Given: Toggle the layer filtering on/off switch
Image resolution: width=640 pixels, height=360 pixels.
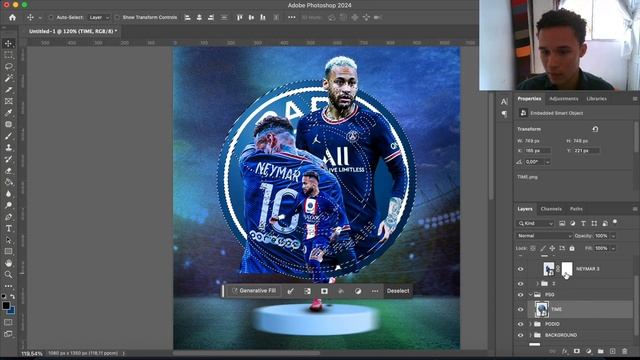Looking at the screenshot, I should click(x=615, y=222).
